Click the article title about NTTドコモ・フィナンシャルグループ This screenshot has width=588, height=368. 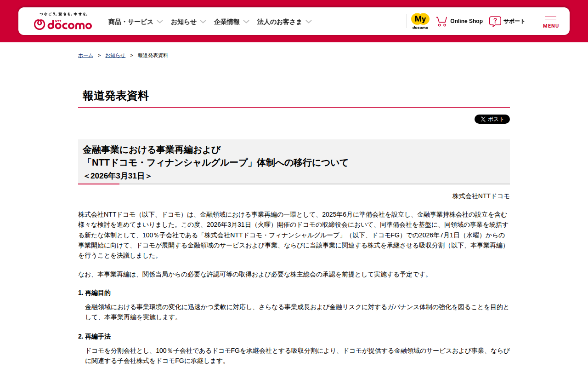(215, 156)
